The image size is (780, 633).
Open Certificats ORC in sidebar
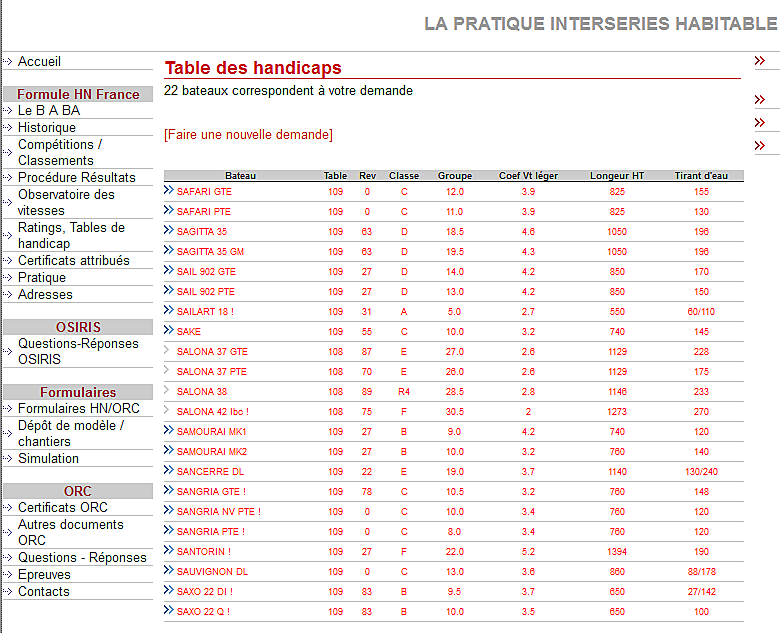pos(62,508)
